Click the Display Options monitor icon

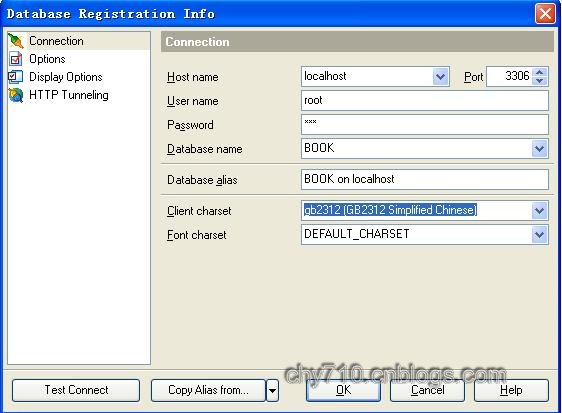pos(16,77)
